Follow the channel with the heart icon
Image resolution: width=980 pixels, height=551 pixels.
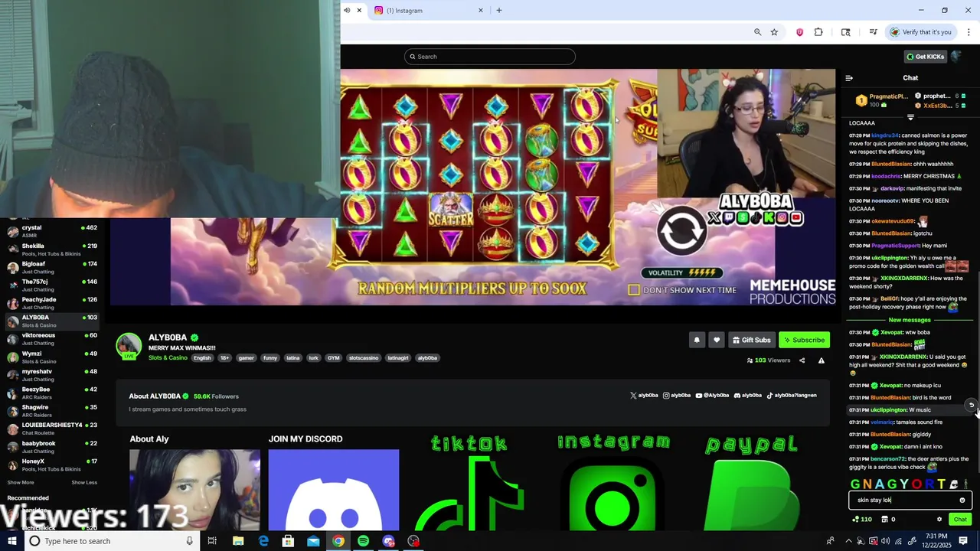717,340
